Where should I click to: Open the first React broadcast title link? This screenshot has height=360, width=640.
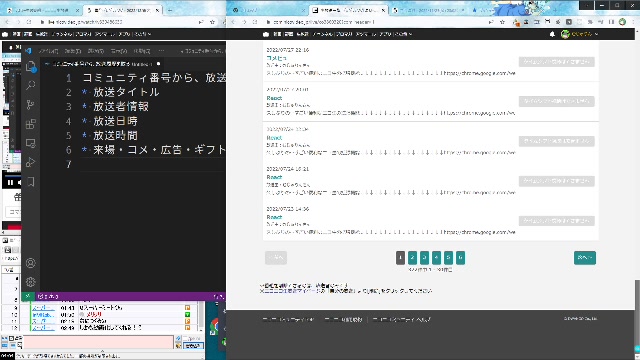click(274, 98)
